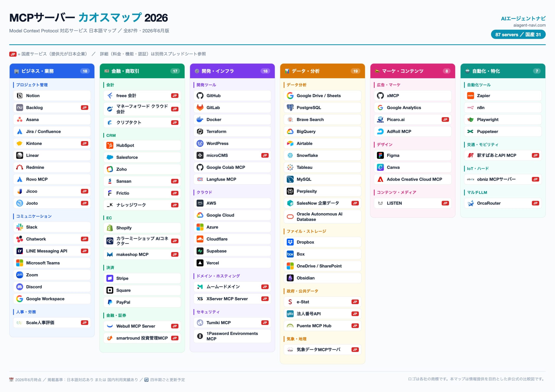Click the 駅すぱあとAPI MCP row text
555x392 pixels.
point(496,155)
